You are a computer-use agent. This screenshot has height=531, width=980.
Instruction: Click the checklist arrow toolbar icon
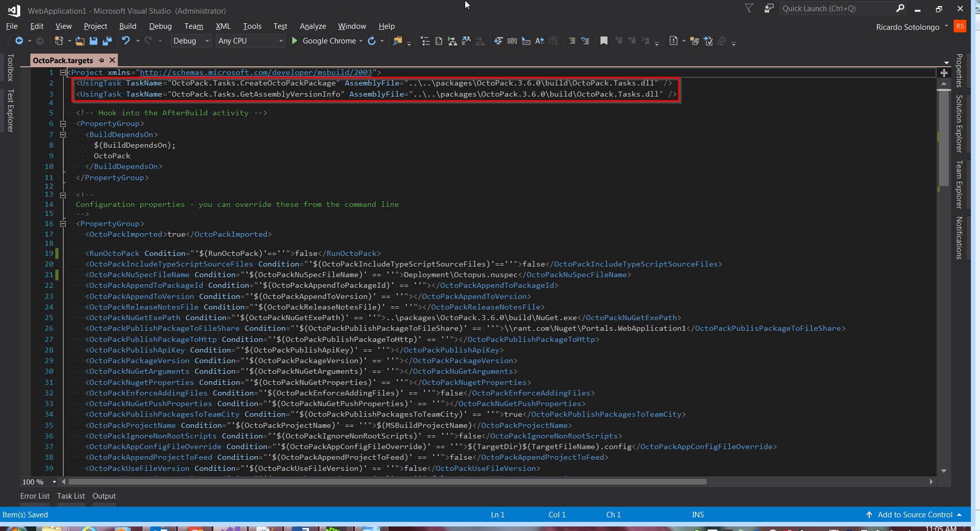[x=708, y=41]
